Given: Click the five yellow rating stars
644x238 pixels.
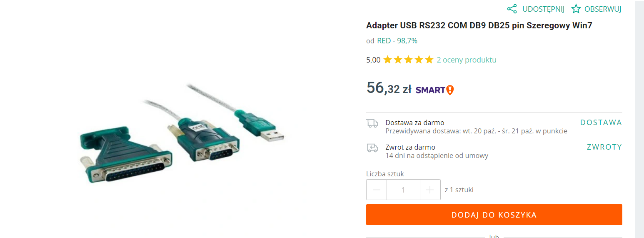Looking at the screenshot, I should [x=408, y=60].
